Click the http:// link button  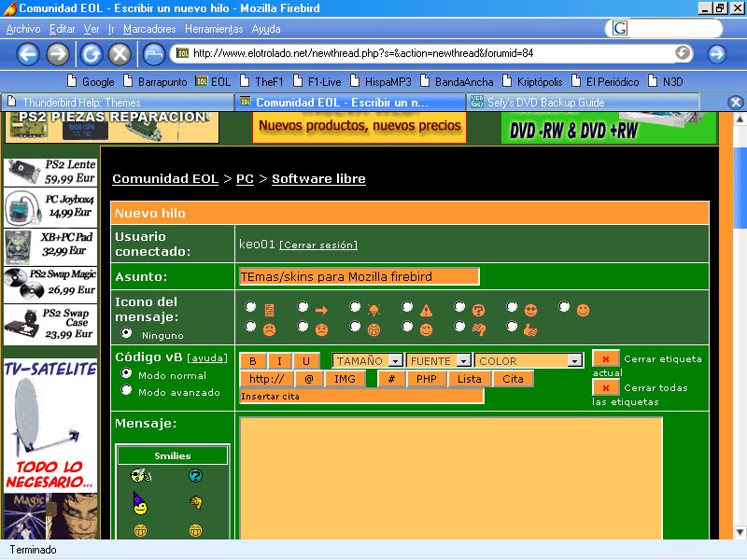[266, 379]
